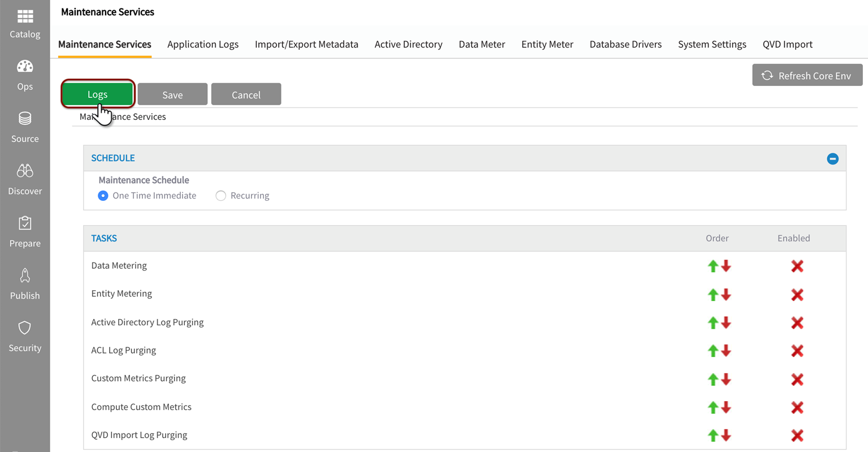Image resolution: width=868 pixels, height=452 pixels.
Task: Move Data Metering up with green arrow
Action: tap(713, 266)
